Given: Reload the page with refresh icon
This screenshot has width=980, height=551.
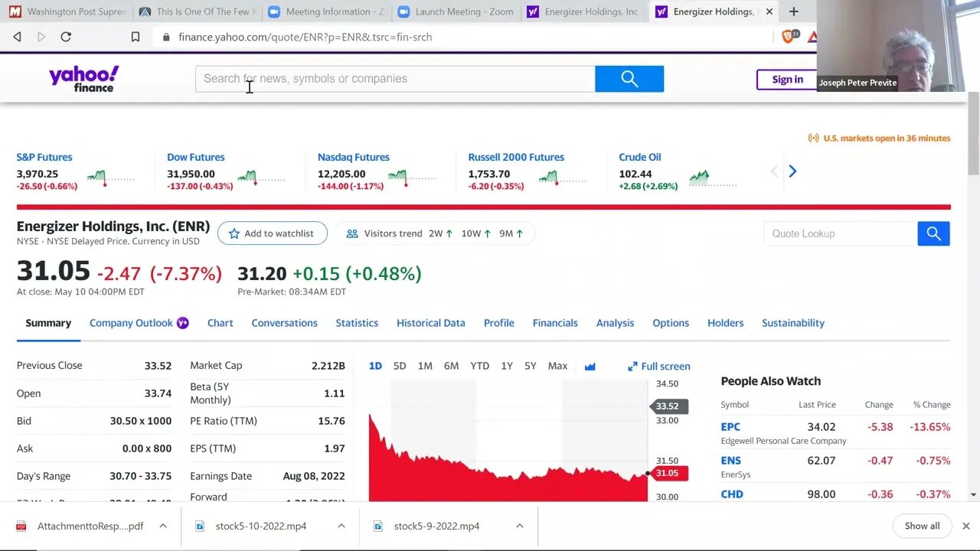Looking at the screenshot, I should point(66,37).
